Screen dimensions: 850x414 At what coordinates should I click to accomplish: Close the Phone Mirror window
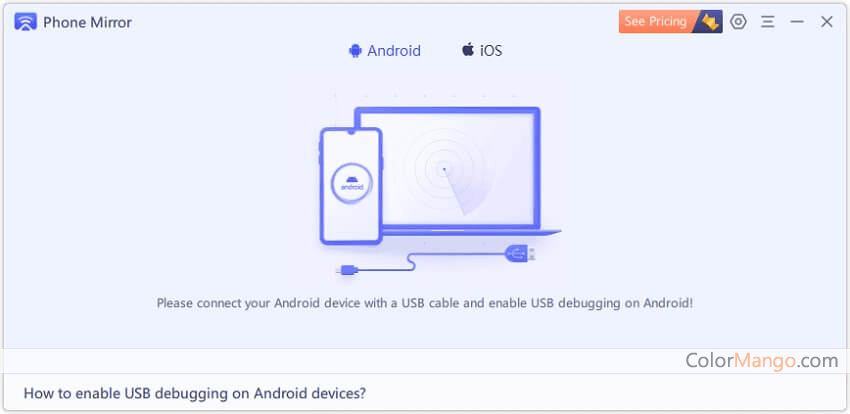pyautogui.click(x=826, y=22)
